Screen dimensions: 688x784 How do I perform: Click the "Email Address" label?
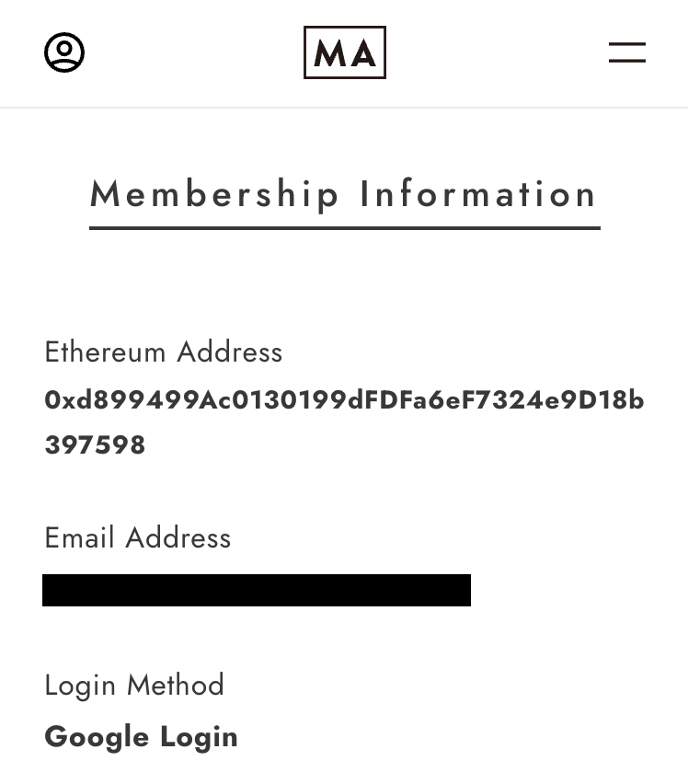[138, 537]
